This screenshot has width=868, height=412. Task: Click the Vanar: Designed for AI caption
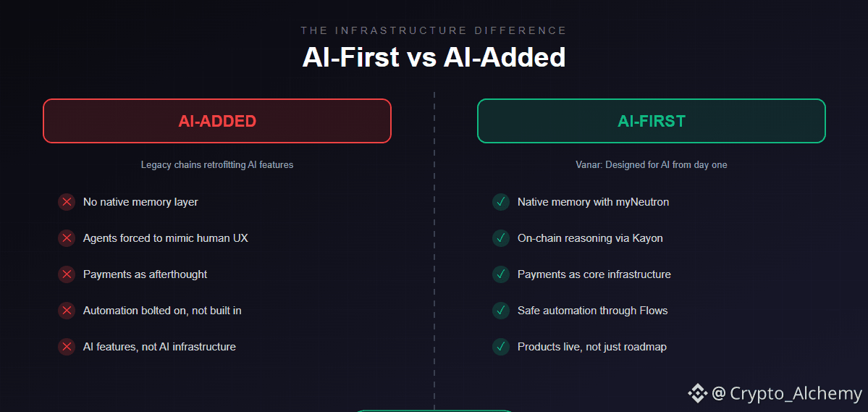click(651, 165)
